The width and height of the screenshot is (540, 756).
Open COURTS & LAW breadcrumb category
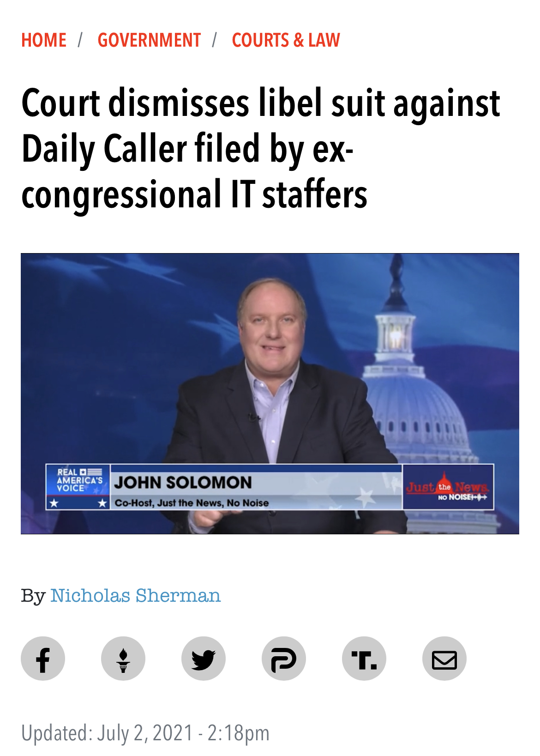click(286, 40)
